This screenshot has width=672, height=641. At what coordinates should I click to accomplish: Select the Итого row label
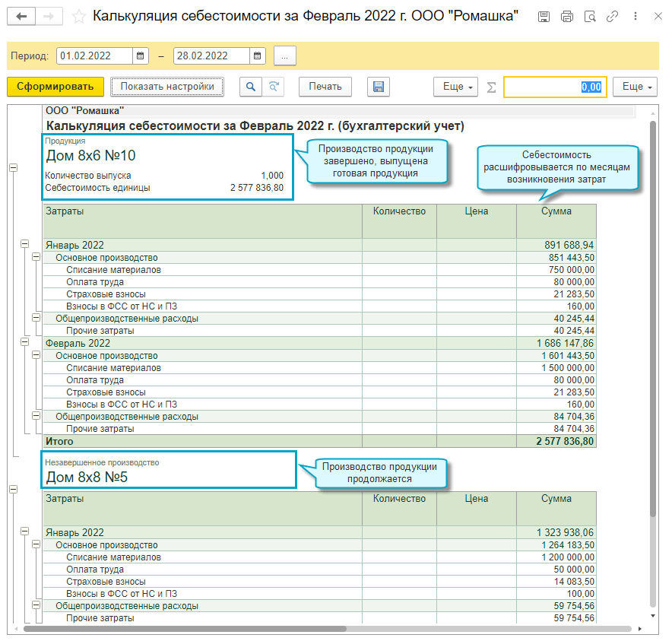(x=59, y=442)
